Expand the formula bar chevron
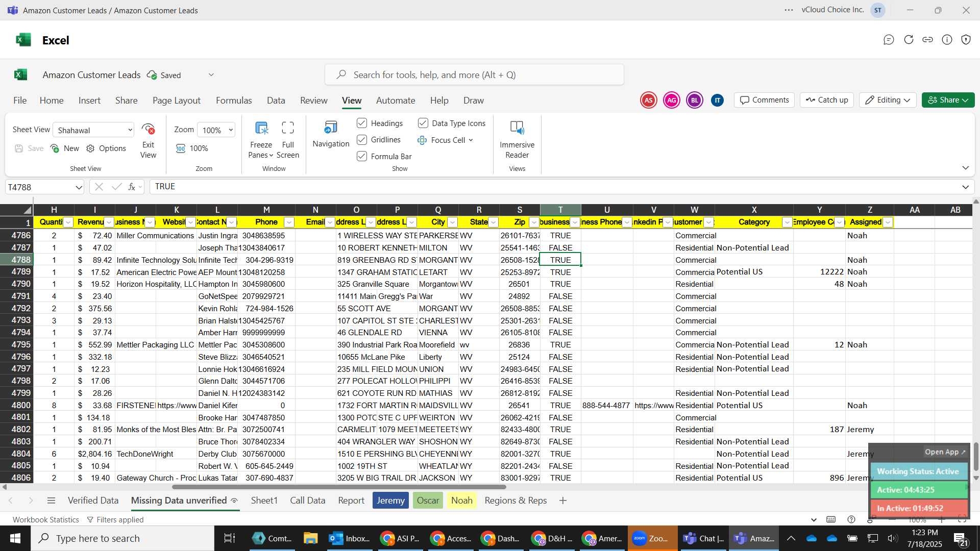Screen dimensions: 980x551 [x=965, y=187]
